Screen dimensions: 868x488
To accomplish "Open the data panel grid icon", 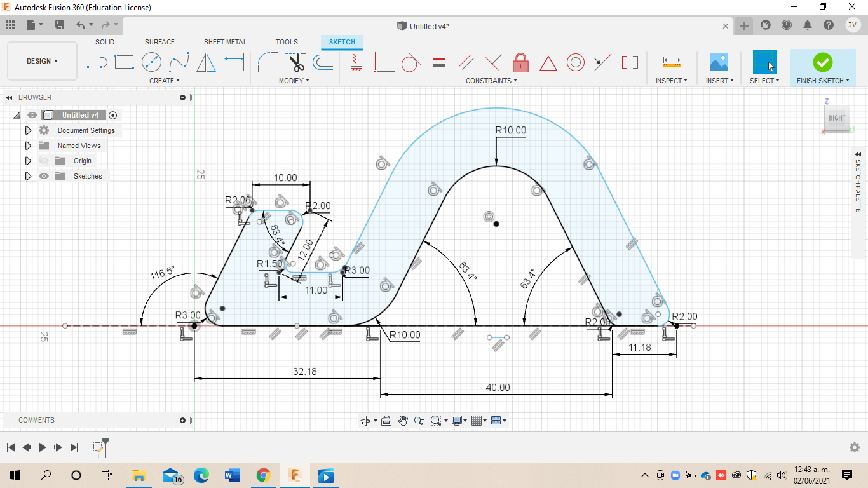I will tap(10, 25).
